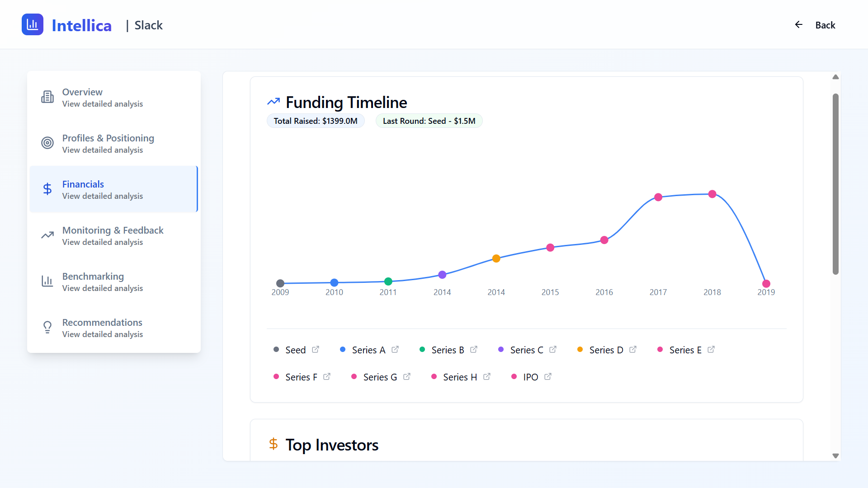This screenshot has height=488, width=868.
Task: Open external link icon next to Series B
Action: point(474,349)
